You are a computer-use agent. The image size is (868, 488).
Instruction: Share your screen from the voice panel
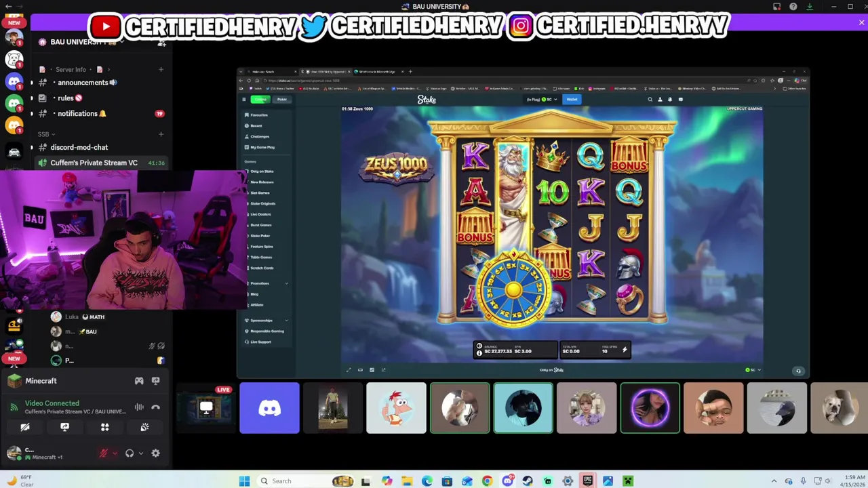click(x=64, y=427)
